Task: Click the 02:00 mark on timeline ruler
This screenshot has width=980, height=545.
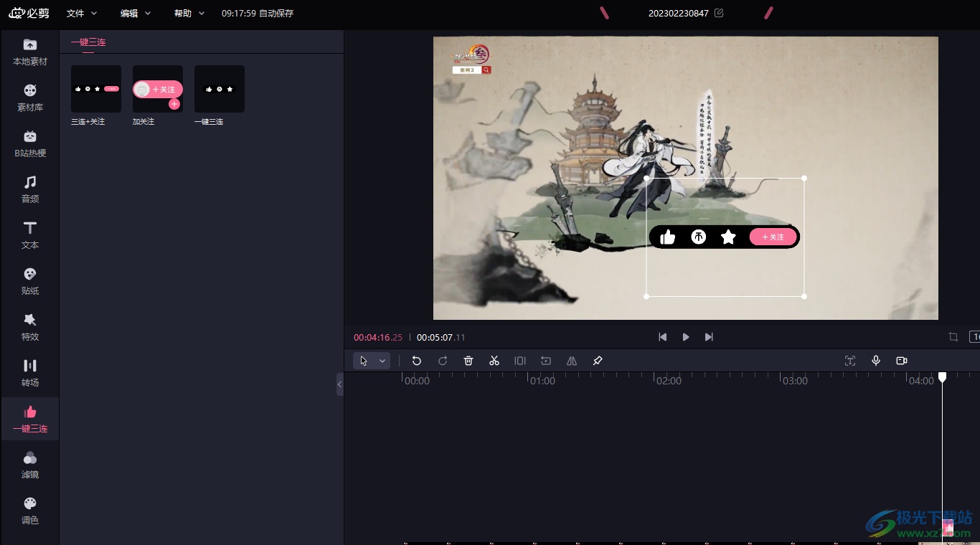Action: click(x=669, y=381)
